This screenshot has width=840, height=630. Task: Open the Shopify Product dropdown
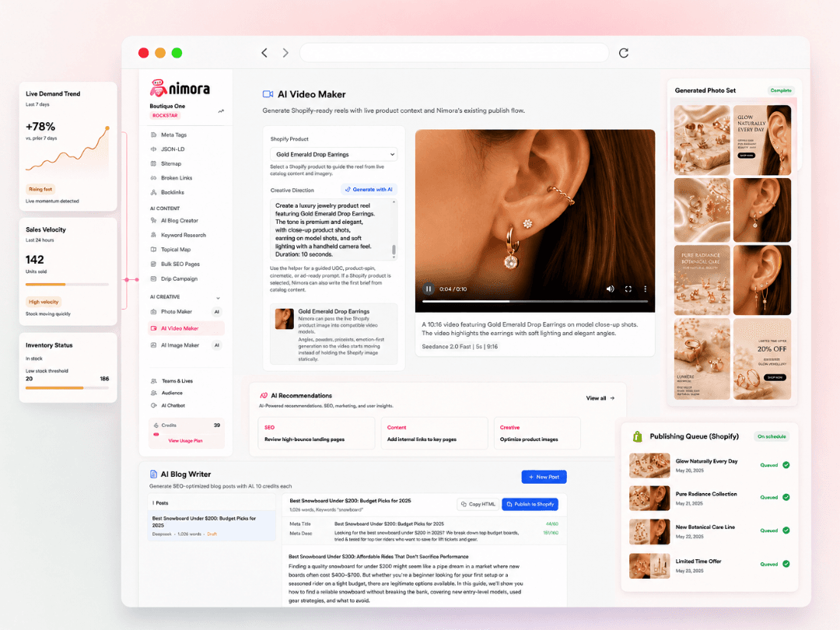tap(333, 154)
